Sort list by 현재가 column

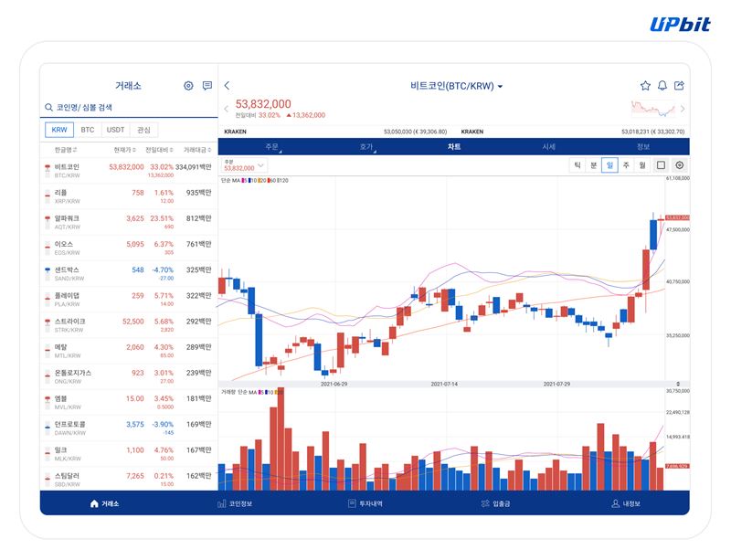pyautogui.click(x=125, y=150)
